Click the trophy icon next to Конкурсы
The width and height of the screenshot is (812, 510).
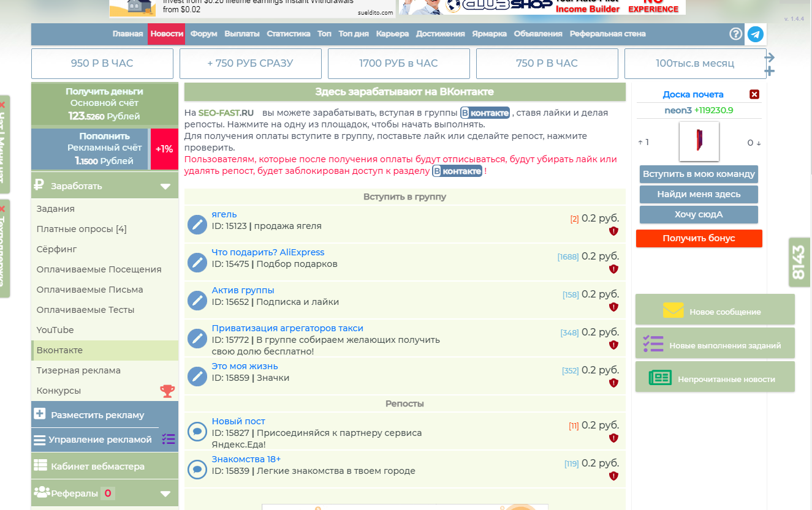(x=167, y=391)
